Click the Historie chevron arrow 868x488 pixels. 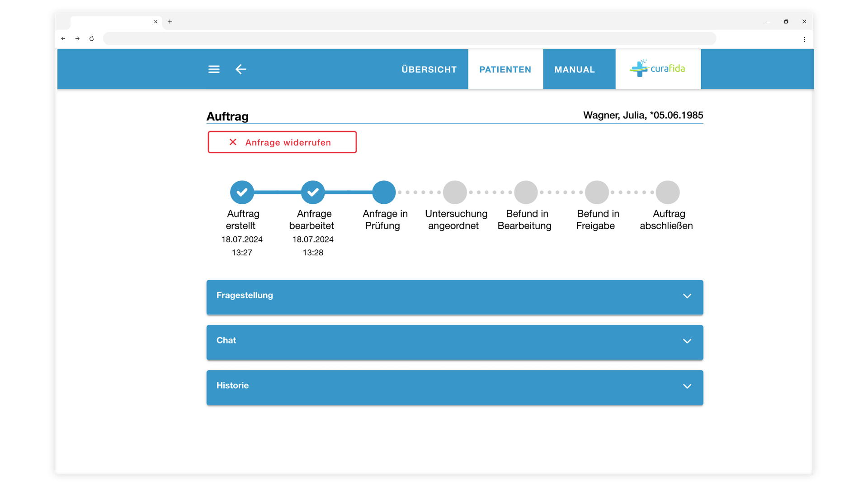tap(687, 386)
